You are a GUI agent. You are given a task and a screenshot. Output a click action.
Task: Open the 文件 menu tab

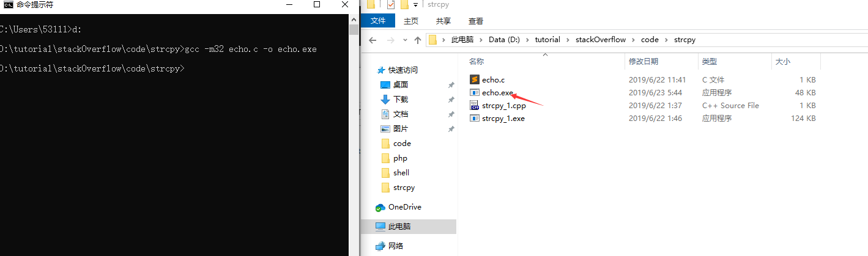point(378,21)
